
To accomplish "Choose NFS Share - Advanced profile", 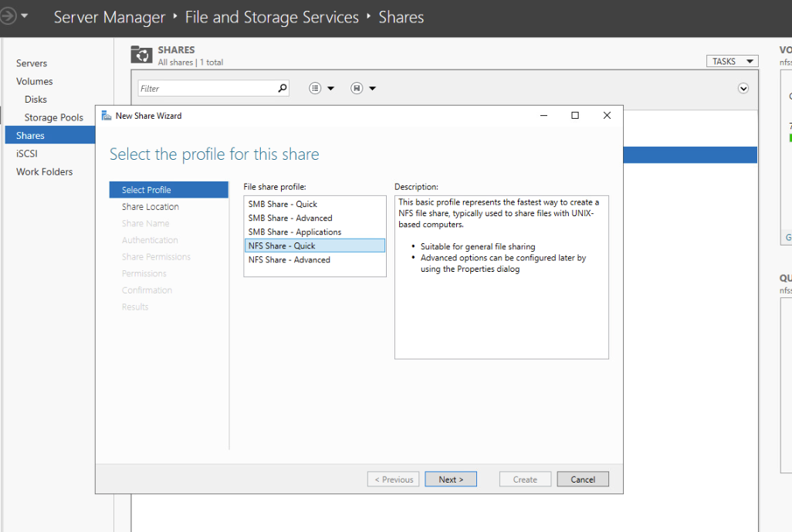I will click(289, 259).
